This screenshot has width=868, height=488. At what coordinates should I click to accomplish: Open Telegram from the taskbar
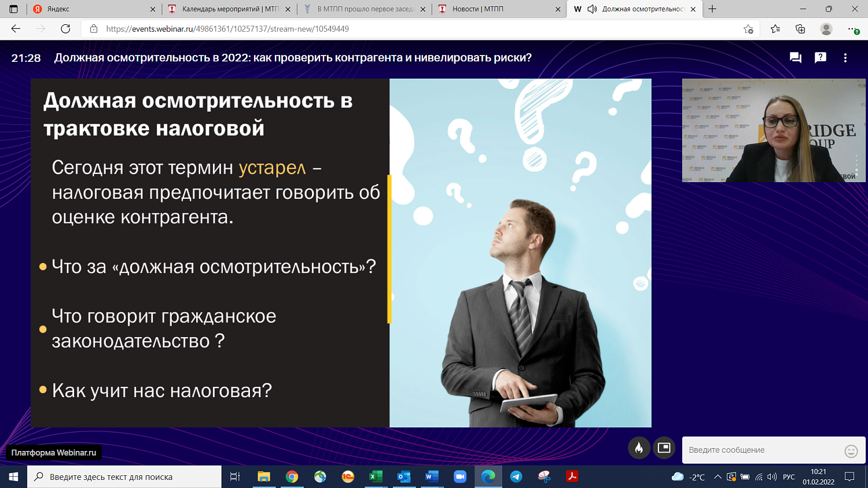pos(516,477)
